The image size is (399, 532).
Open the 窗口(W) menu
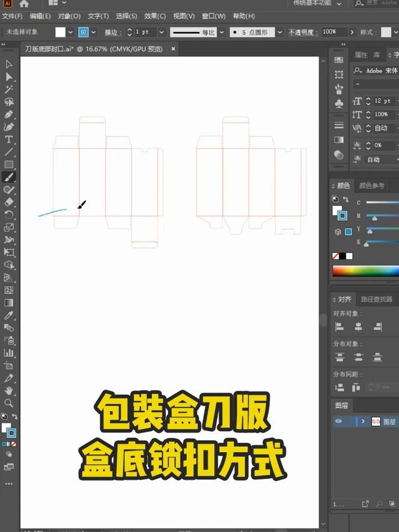214,16
